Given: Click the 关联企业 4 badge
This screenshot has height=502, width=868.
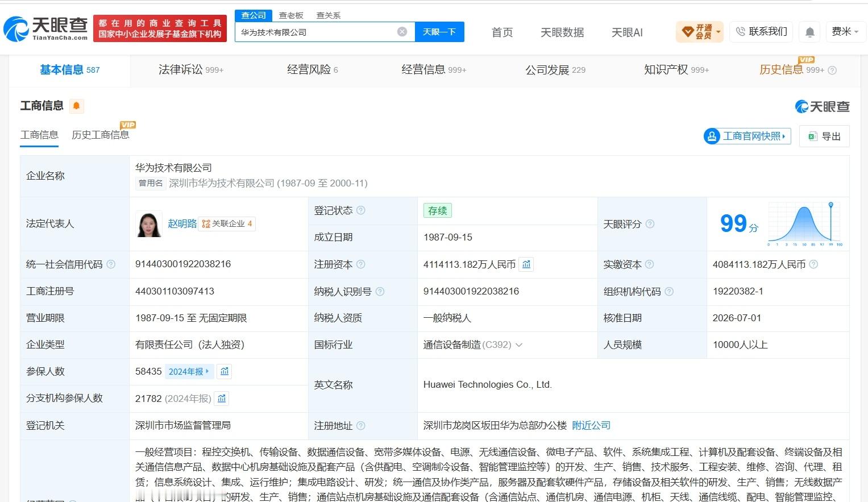Looking at the screenshot, I should pos(227,224).
